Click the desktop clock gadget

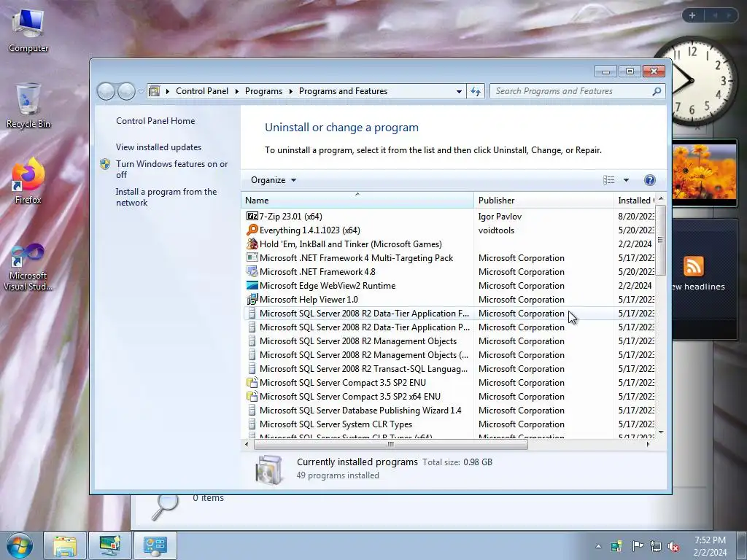[693, 82]
